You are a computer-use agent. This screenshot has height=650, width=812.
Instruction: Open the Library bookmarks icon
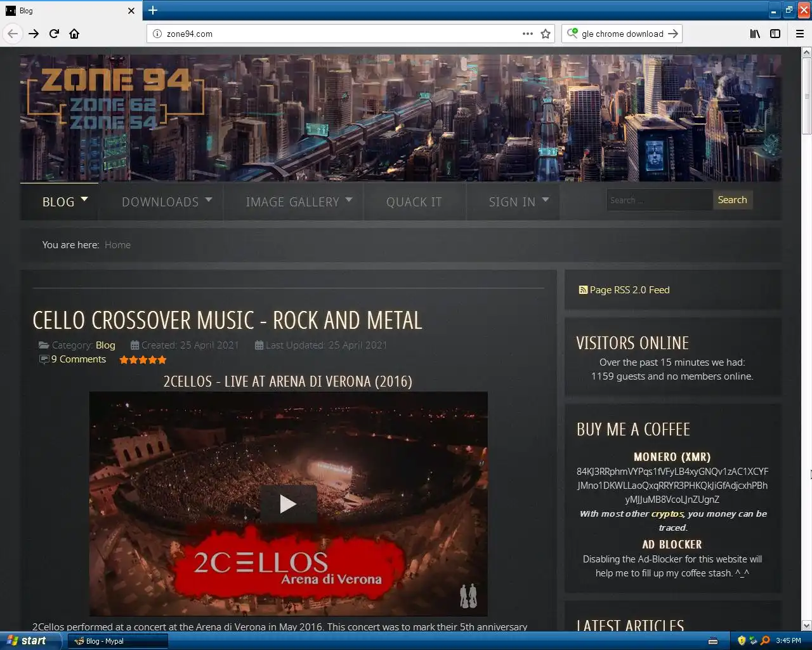[x=755, y=34]
